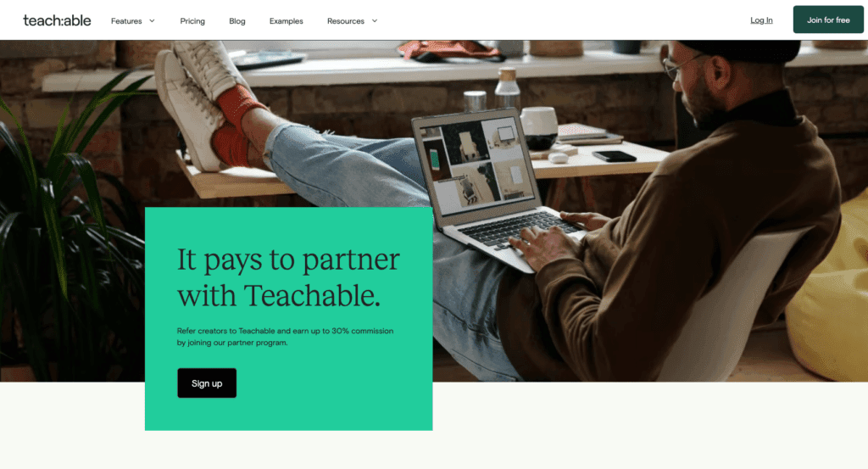Click the Log In link
868x469 pixels.
pyautogui.click(x=761, y=20)
